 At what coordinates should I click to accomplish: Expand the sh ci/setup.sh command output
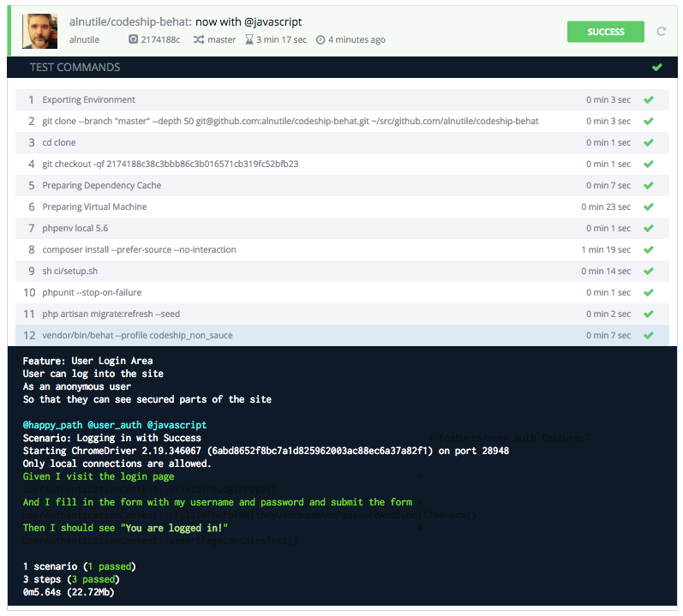tap(343, 272)
